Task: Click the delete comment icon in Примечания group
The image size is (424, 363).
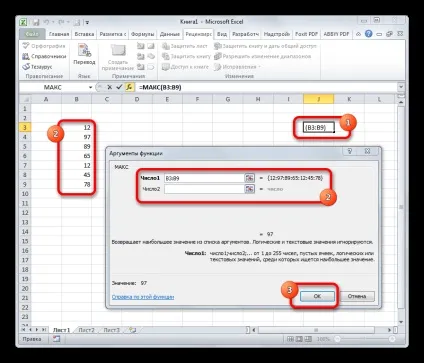Action: point(141,46)
